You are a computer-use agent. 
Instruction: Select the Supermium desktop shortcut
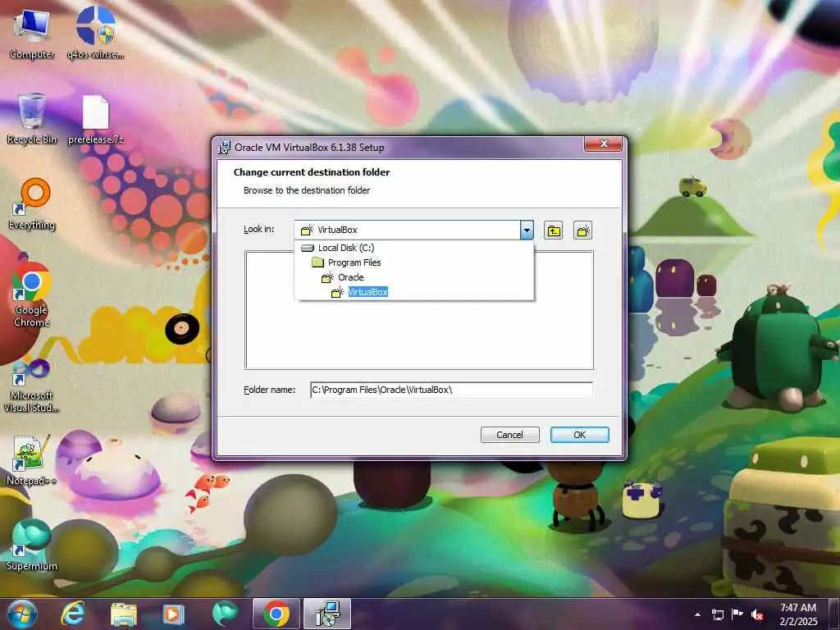(32, 545)
